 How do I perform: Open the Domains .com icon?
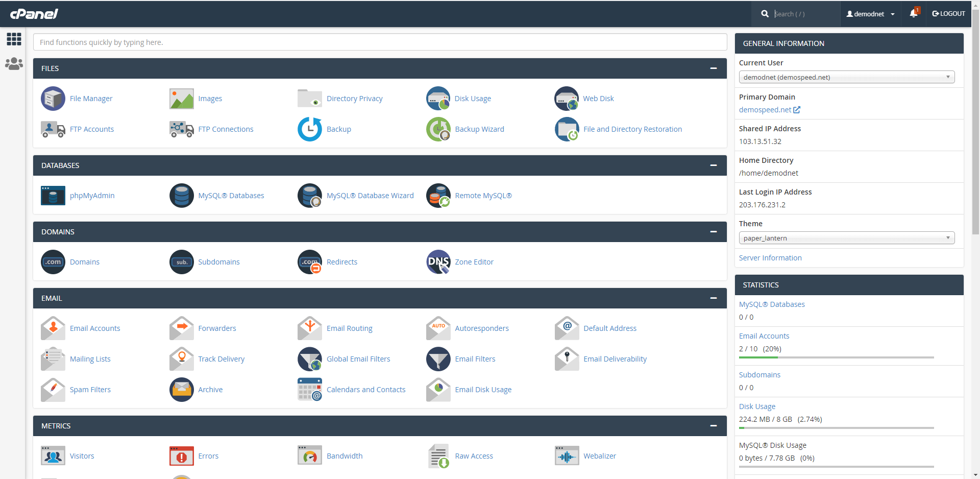tap(53, 262)
